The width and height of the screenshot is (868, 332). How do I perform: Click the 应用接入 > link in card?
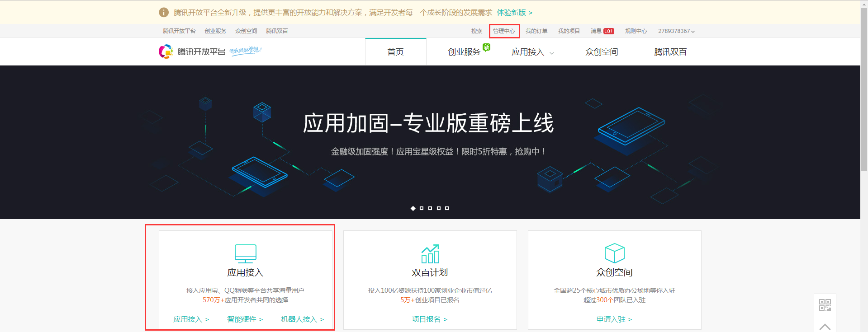coord(191,319)
